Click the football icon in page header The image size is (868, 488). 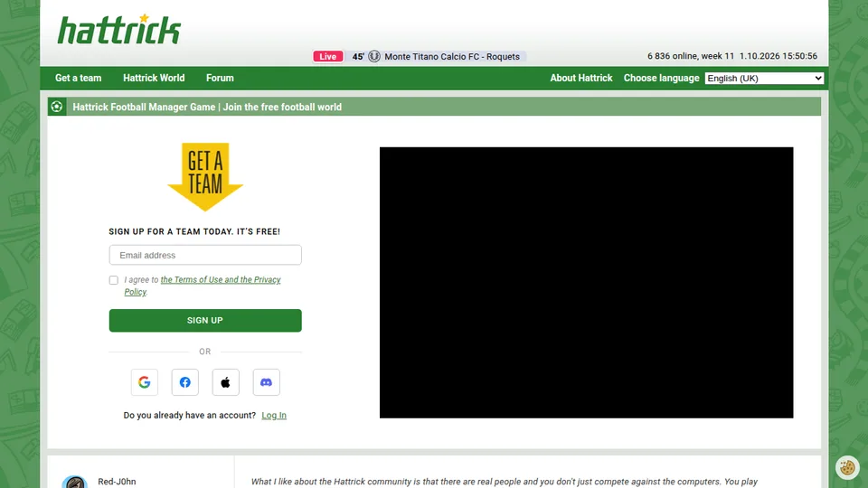[x=56, y=107]
